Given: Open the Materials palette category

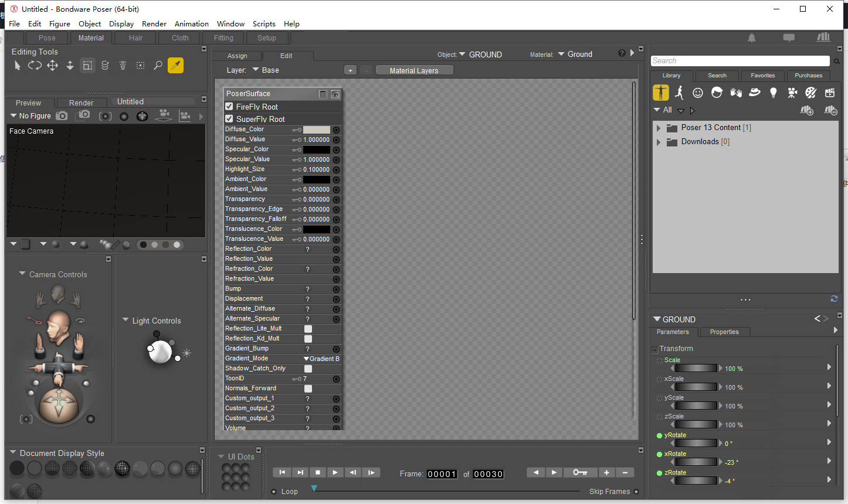Looking at the screenshot, I should pyautogui.click(x=811, y=93).
